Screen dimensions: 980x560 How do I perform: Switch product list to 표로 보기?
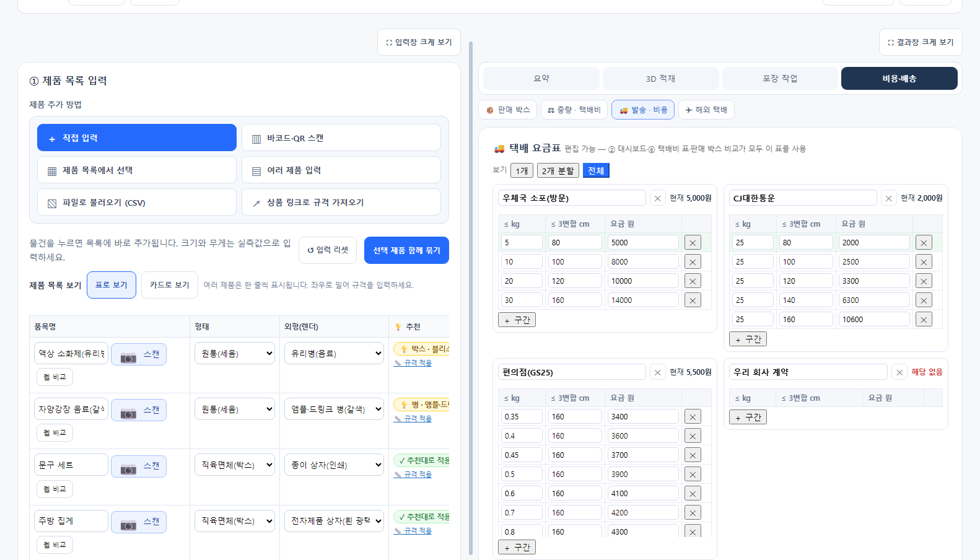(112, 285)
